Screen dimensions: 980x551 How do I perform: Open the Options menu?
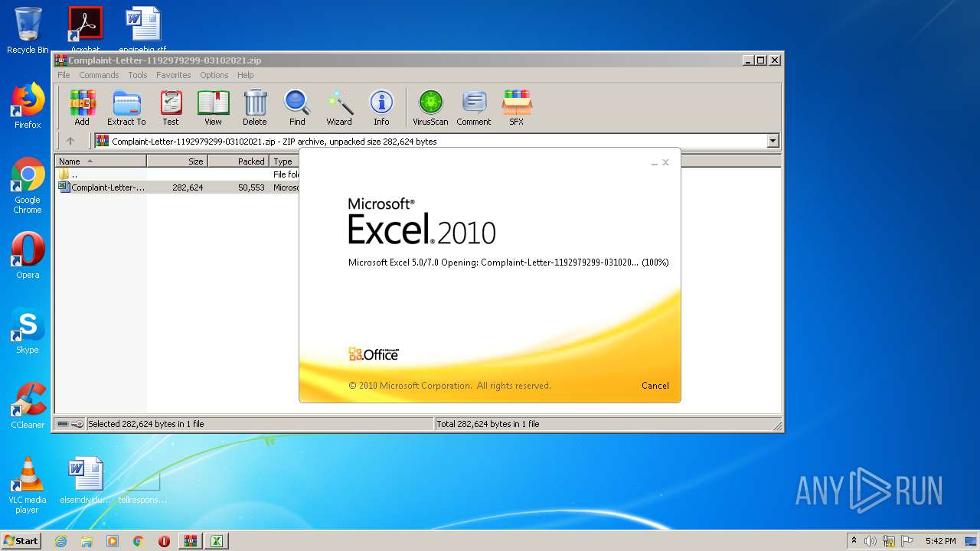[x=214, y=75]
